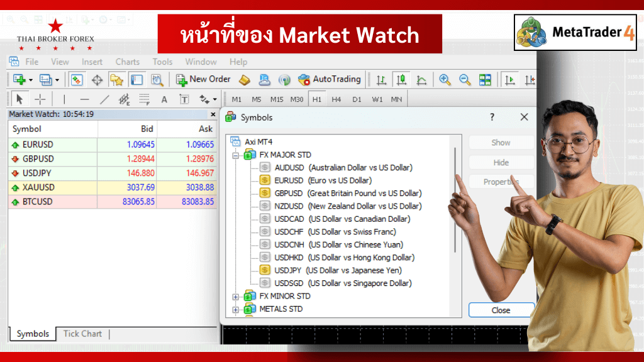Zoom in the chart with magnifier plus
This screenshot has width=644, height=362.
[445, 80]
